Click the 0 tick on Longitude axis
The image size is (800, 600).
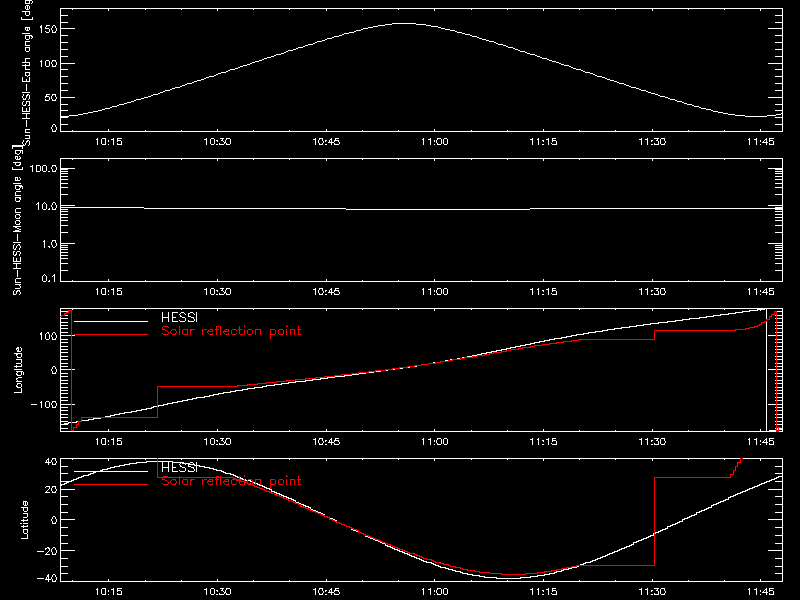coord(54,370)
